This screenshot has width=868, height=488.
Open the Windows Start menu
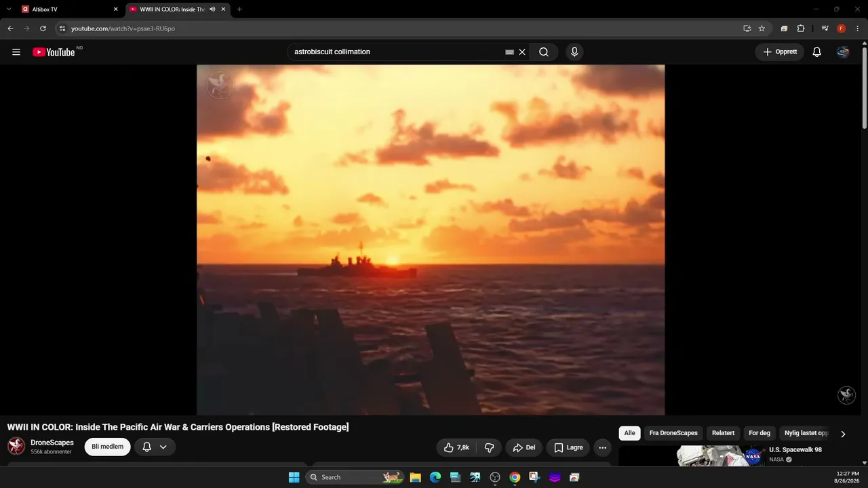[x=294, y=477]
